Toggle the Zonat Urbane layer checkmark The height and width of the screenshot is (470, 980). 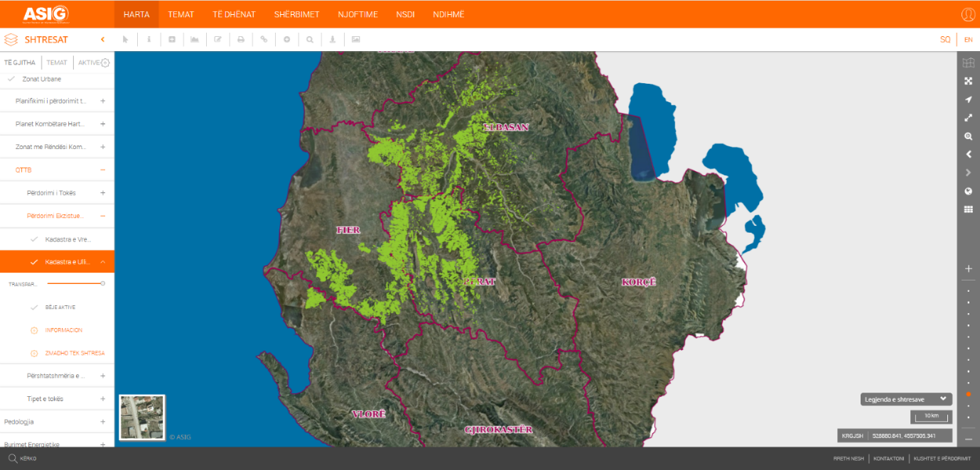(11, 79)
